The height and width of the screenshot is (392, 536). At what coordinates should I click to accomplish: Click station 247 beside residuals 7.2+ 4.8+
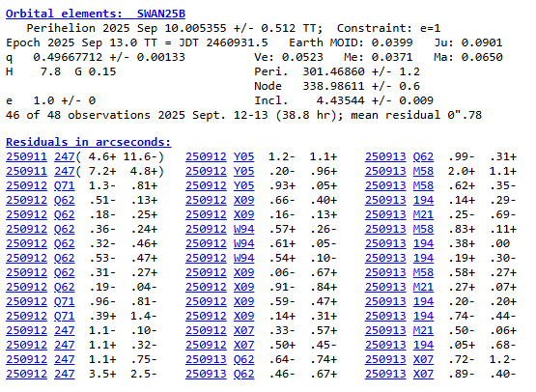[x=65, y=171]
